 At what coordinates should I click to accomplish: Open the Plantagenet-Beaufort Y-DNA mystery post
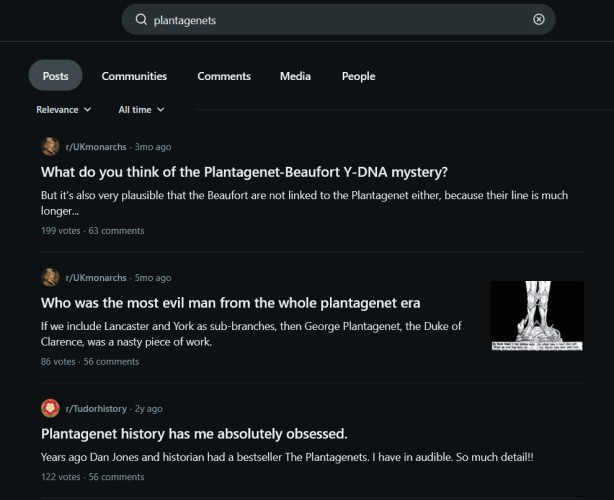coord(244,171)
